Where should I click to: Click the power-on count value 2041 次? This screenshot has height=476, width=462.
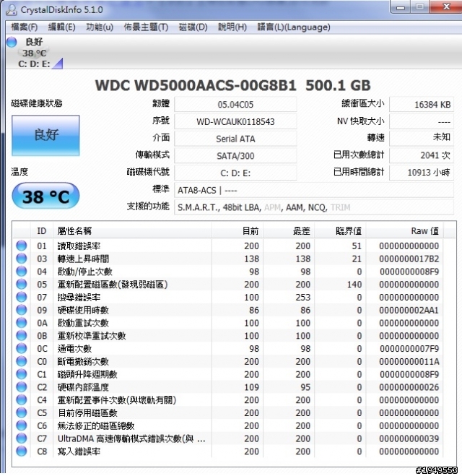(x=422, y=155)
